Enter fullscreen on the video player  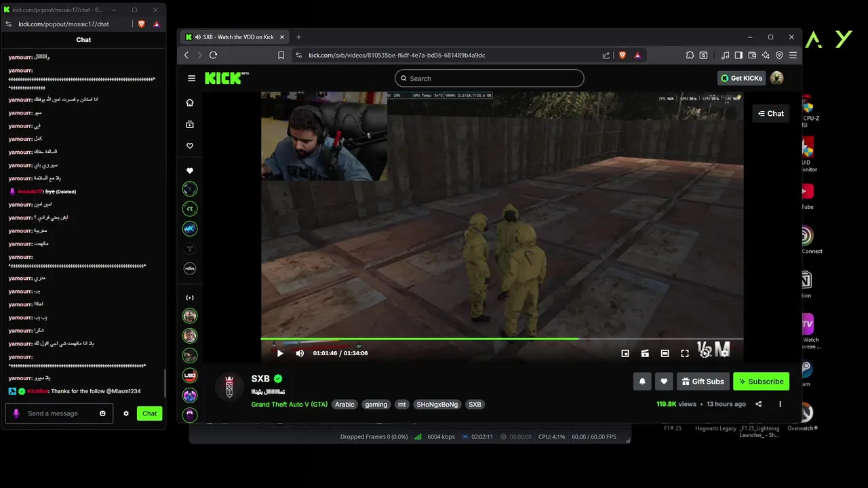(x=685, y=353)
